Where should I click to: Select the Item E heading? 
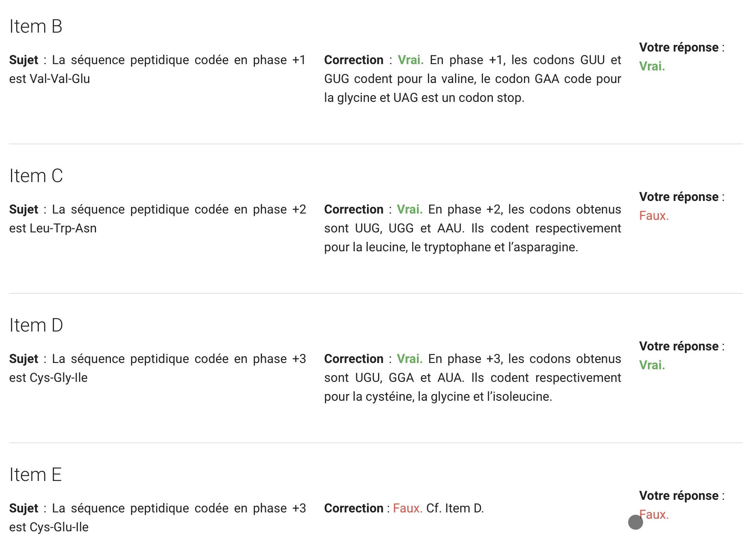click(35, 475)
